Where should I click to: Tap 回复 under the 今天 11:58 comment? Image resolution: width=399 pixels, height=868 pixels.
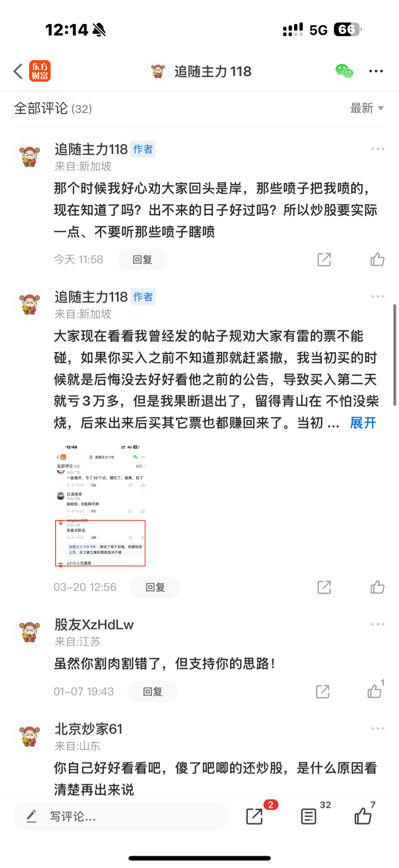pyautogui.click(x=142, y=260)
